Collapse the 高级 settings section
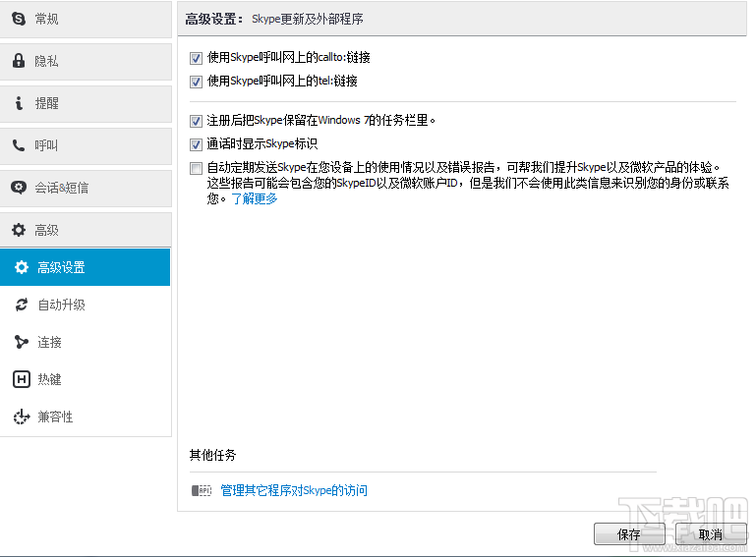 [86, 229]
